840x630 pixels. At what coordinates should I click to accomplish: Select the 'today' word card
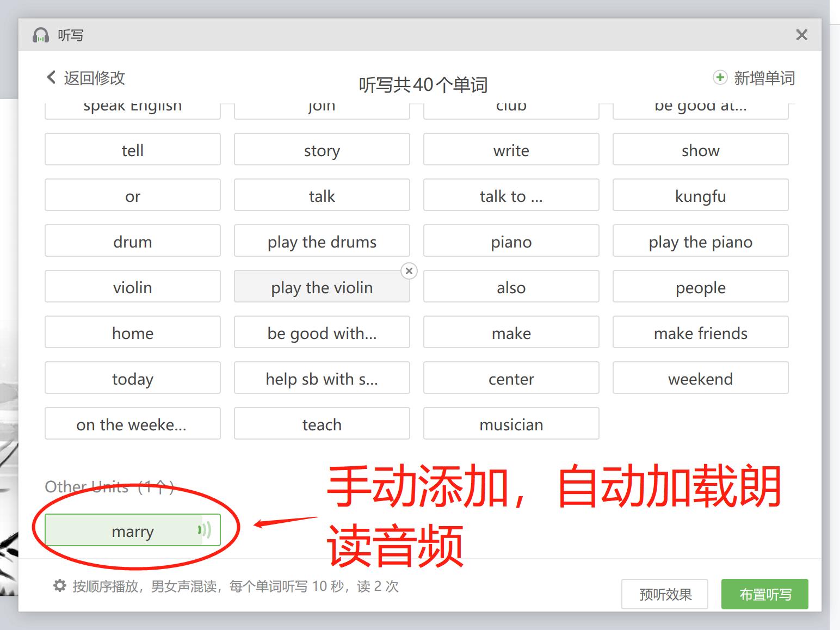133,378
